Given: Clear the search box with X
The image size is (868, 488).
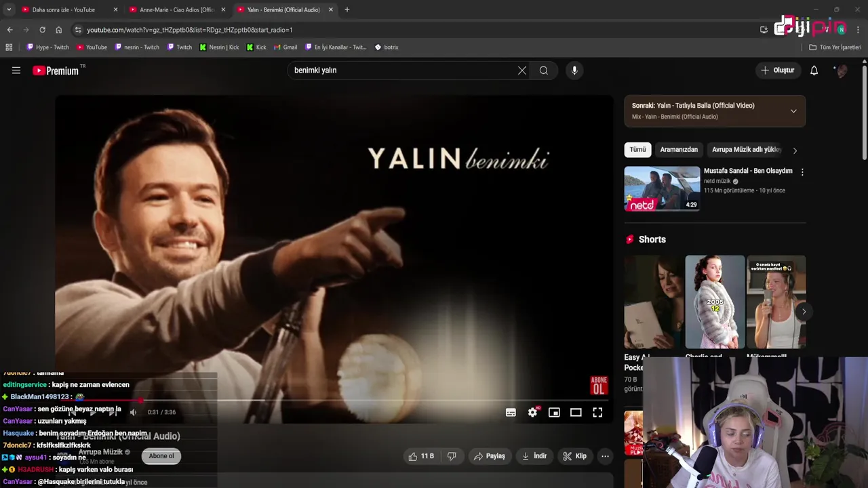Looking at the screenshot, I should [x=522, y=70].
